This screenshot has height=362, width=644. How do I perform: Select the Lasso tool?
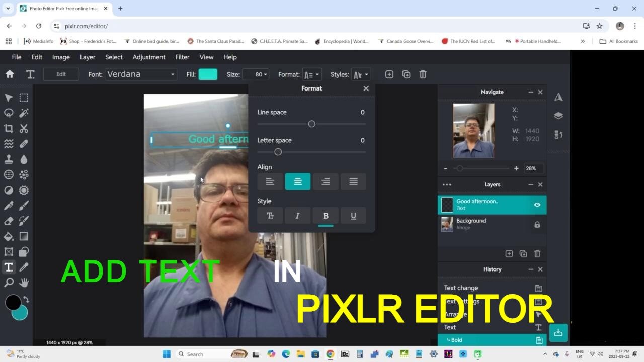9,113
